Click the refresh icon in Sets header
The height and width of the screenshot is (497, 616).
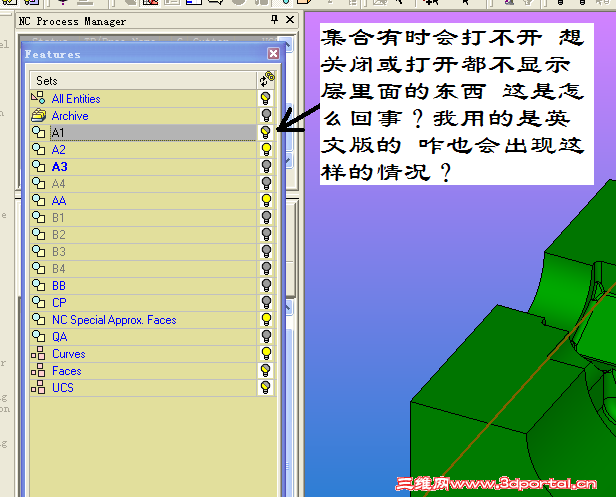(267, 80)
